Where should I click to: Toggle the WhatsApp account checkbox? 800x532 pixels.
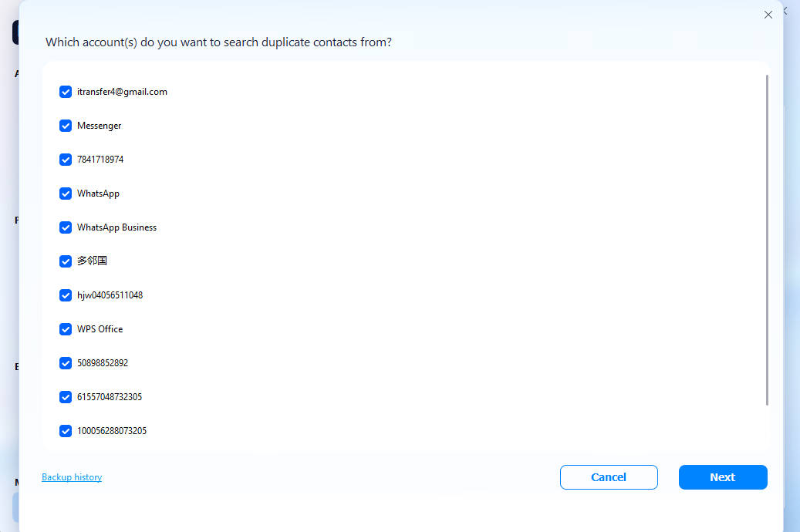pyautogui.click(x=66, y=194)
